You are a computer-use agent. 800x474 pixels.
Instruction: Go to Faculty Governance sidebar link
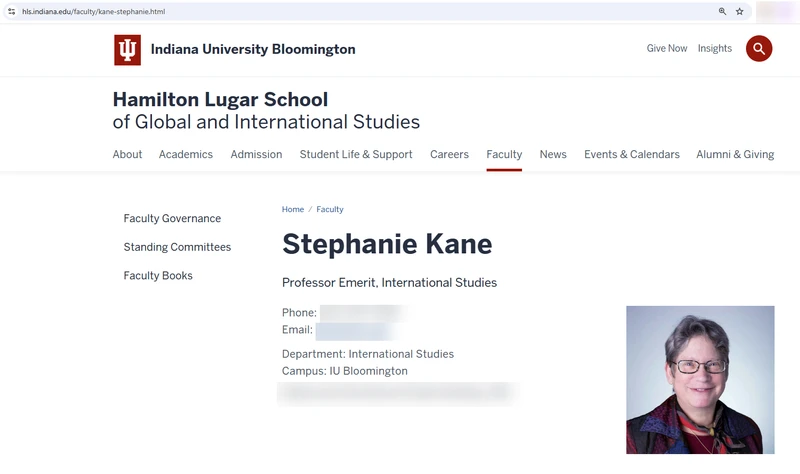172,218
